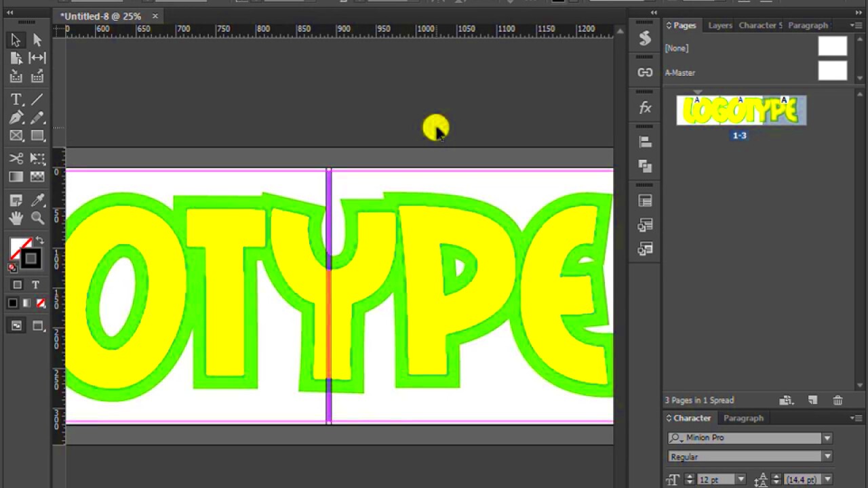The image size is (868, 488).
Task: Apply None mode button
Action: [41, 303]
